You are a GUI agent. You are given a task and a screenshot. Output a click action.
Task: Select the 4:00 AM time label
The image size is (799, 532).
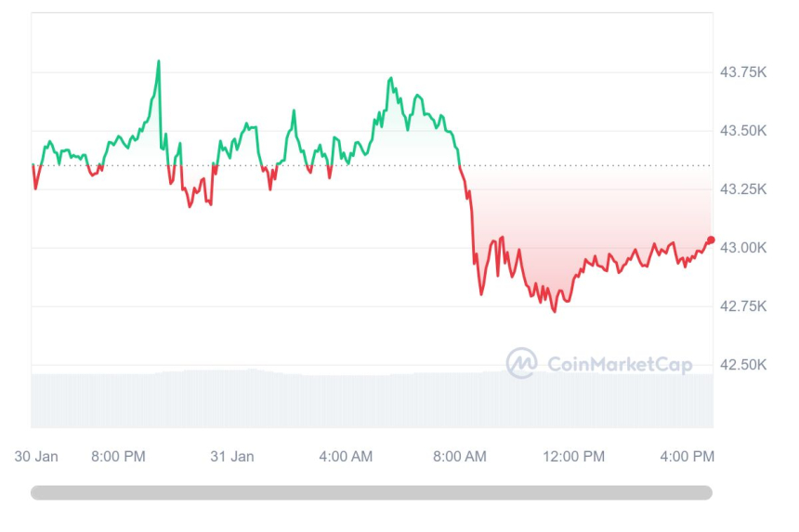click(346, 456)
